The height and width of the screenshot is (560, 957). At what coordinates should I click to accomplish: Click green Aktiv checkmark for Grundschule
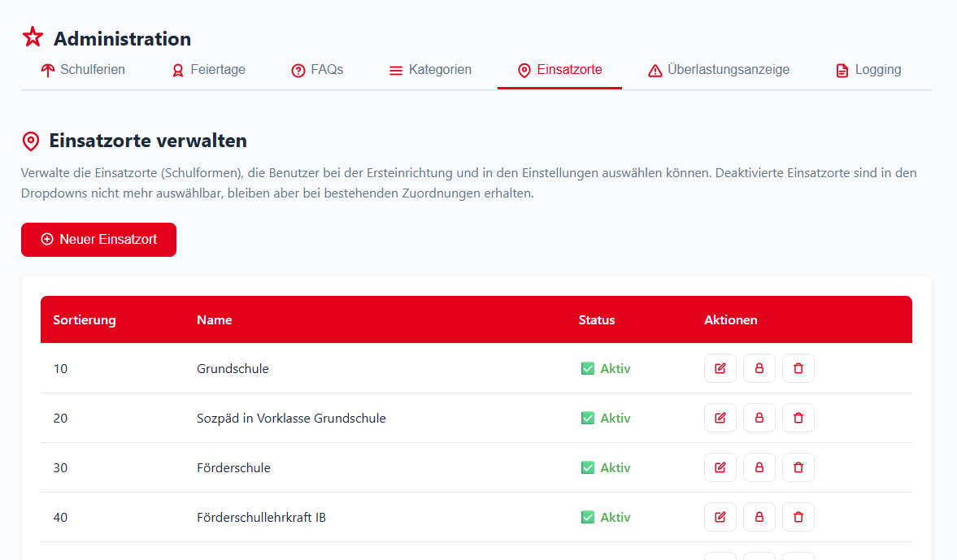[588, 368]
